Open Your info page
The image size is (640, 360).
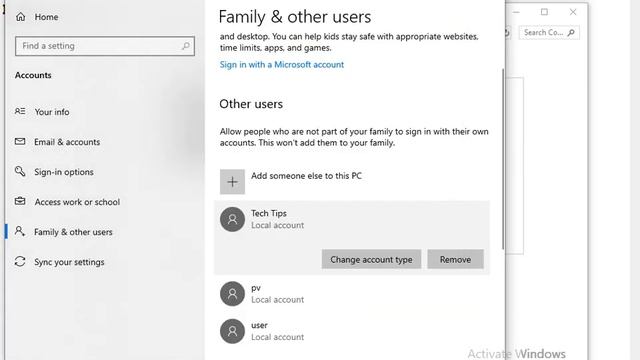coord(52,112)
